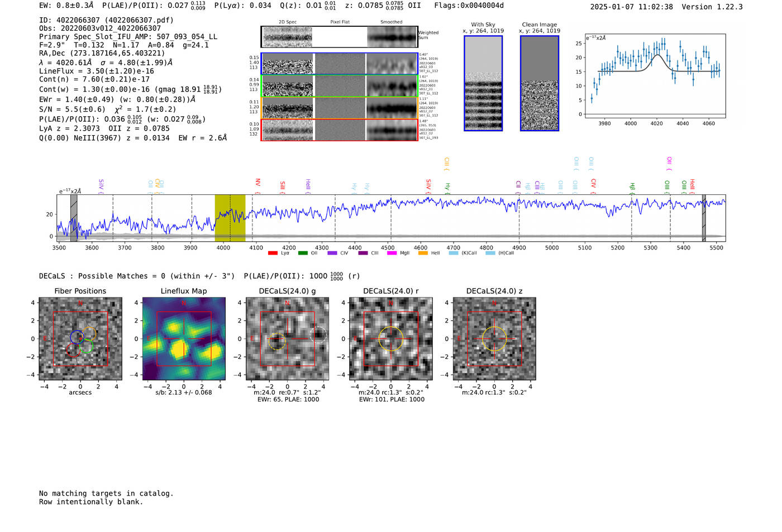Click the LyA z = 2.3073 text
The image size is (782, 532).
coord(69,128)
